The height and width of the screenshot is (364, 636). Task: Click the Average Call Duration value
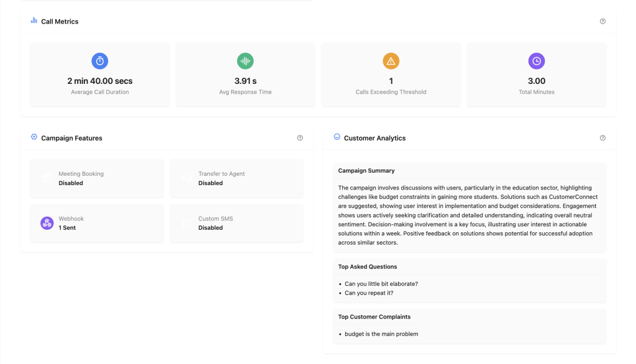[x=100, y=81]
